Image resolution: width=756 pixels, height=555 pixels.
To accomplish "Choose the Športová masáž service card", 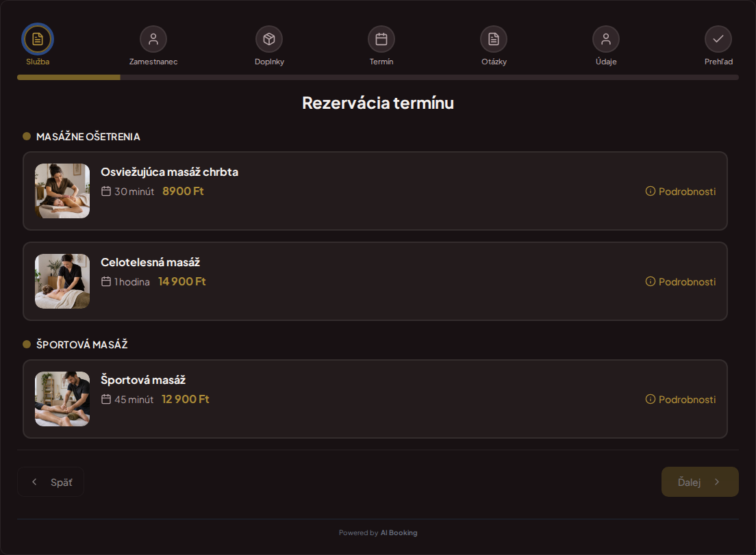I will click(375, 399).
